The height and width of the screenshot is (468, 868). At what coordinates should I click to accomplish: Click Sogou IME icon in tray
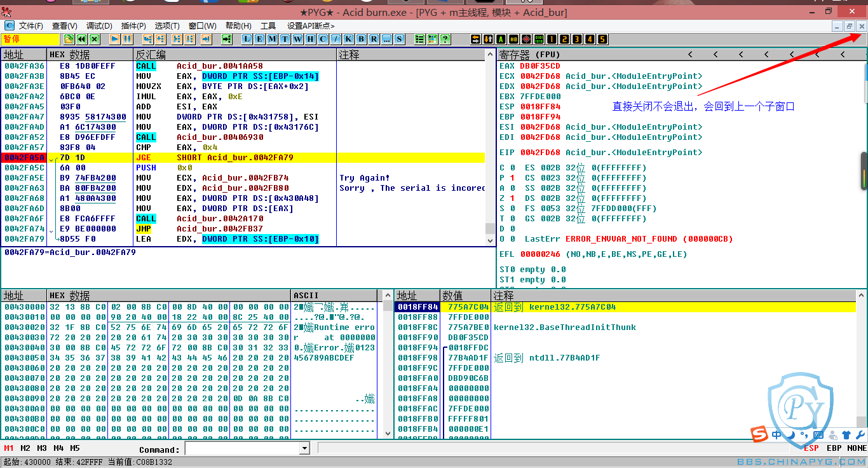click(x=759, y=435)
